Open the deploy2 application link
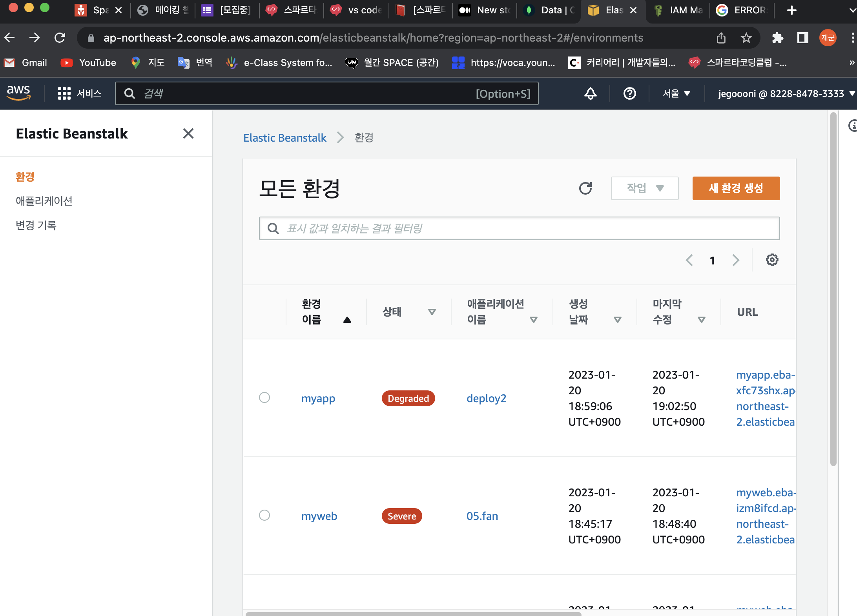The image size is (857, 616). click(x=487, y=398)
